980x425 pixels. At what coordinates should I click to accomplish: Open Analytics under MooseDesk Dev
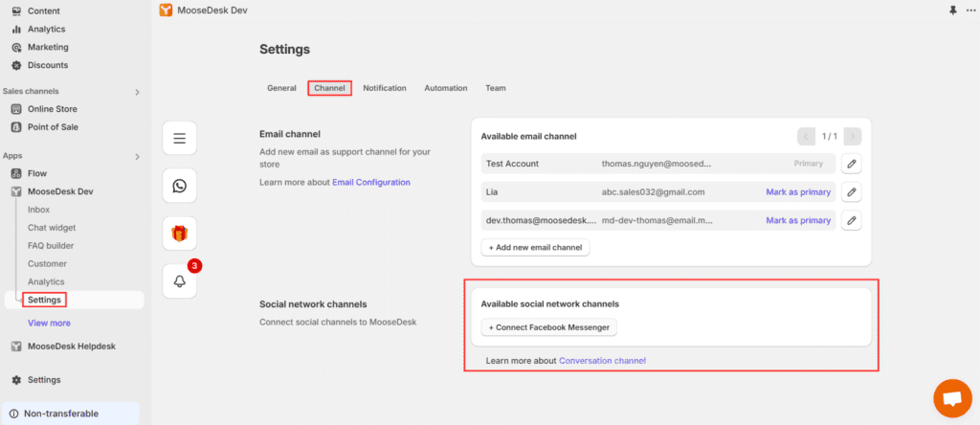[46, 281]
